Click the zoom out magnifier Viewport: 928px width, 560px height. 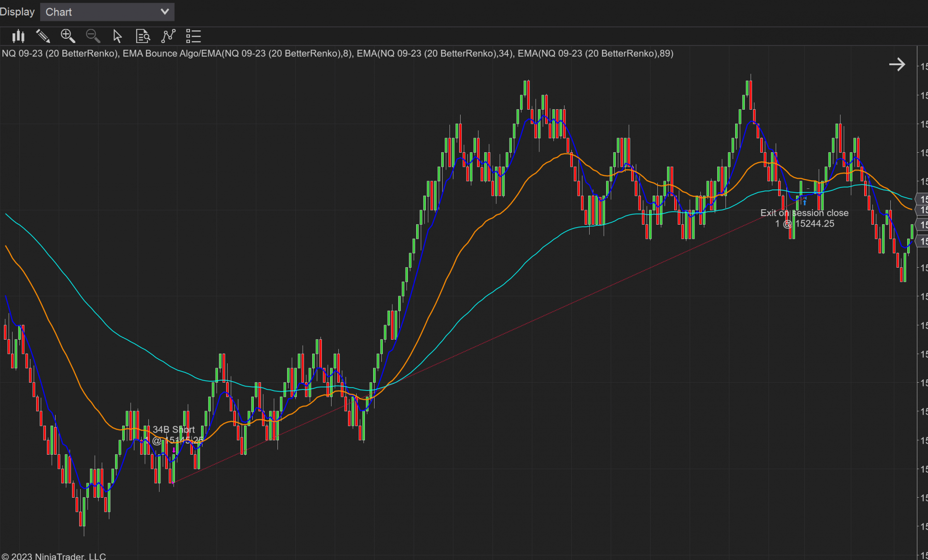(93, 36)
